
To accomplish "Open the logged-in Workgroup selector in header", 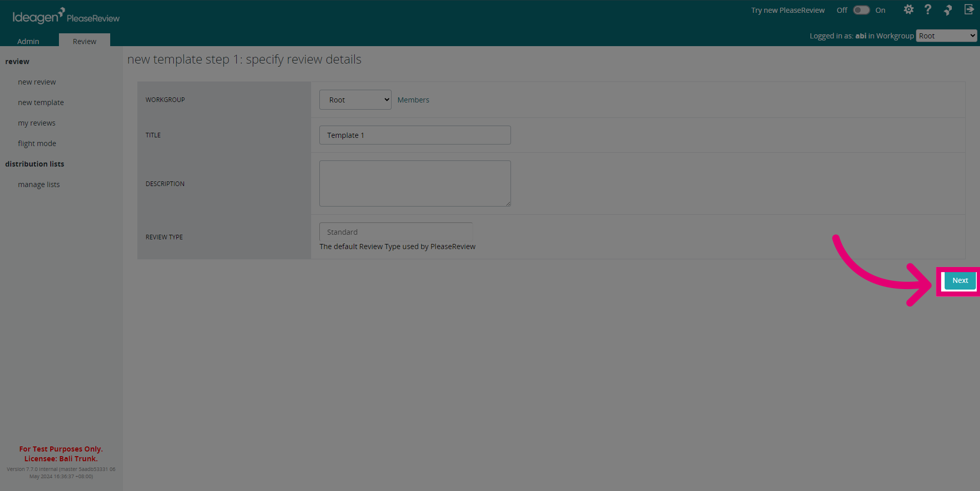I will click(x=946, y=36).
